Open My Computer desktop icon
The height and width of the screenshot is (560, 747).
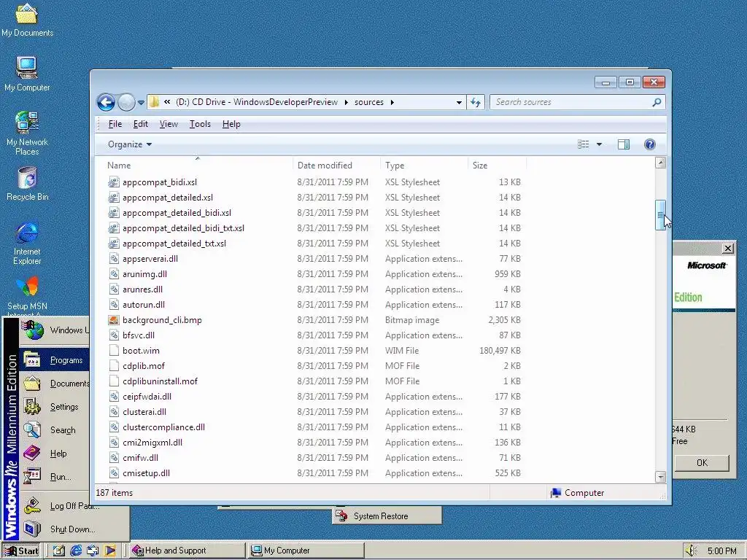pyautogui.click(x=27, y=74)
